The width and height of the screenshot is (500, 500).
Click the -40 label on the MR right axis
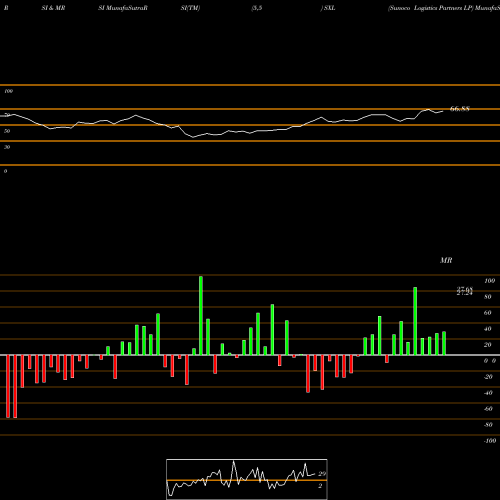click(488, 393)
